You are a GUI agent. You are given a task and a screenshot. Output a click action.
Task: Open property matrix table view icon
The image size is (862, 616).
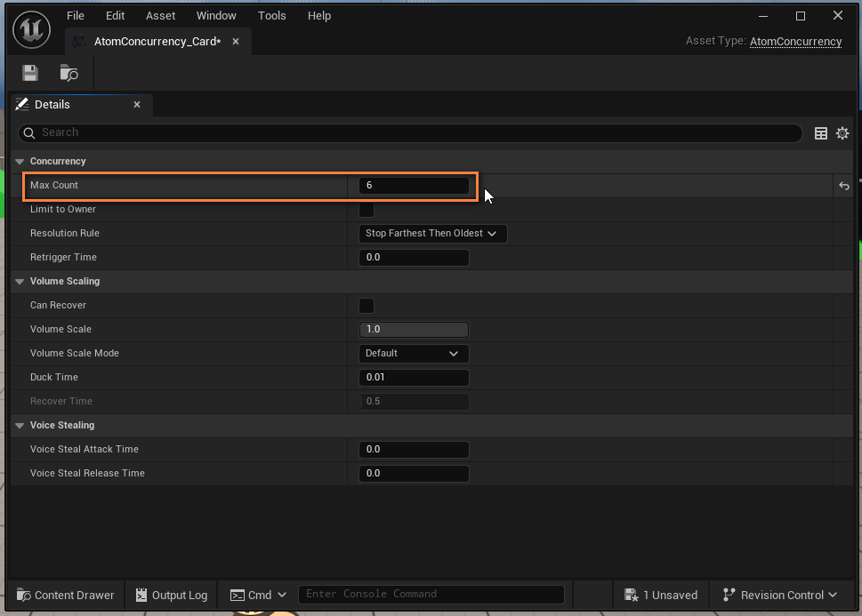click(821, 133)
